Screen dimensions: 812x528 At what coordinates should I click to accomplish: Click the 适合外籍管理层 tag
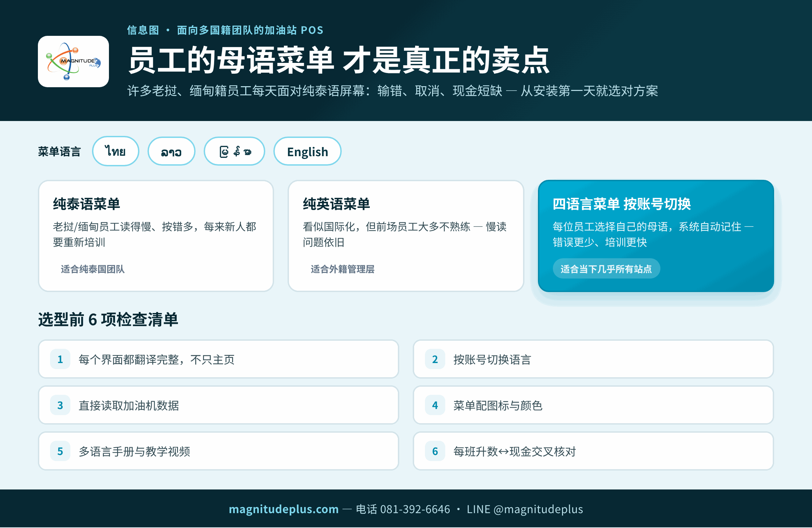342,269
